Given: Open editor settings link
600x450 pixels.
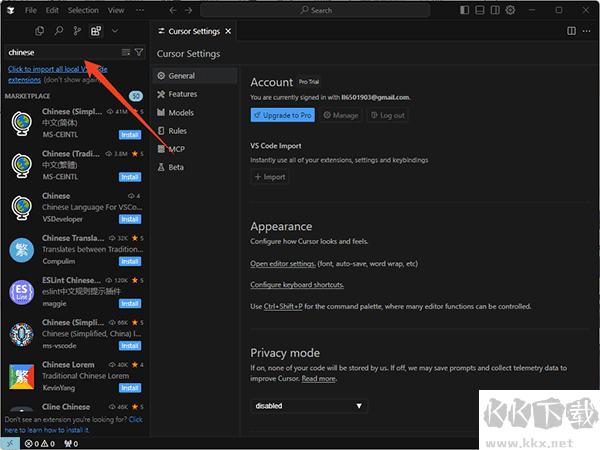Looking at the screenshot, I should click(282, 263).
